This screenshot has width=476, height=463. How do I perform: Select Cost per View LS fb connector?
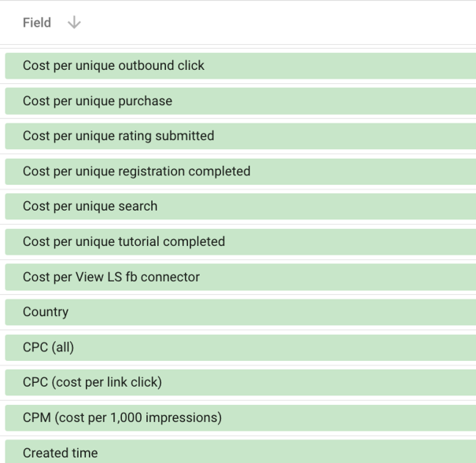pos(111,277)
